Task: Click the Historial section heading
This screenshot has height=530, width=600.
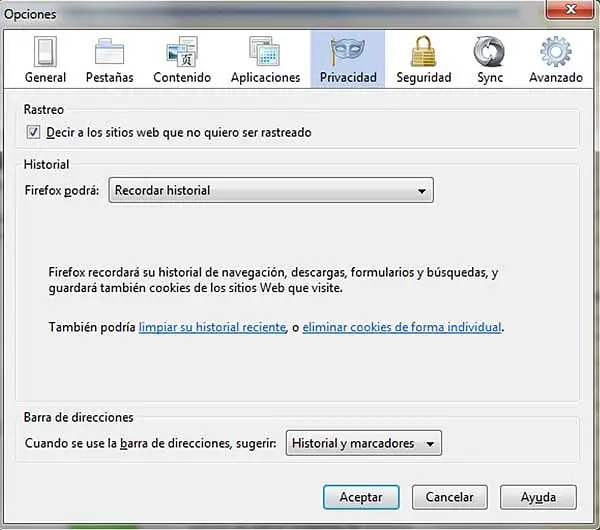Action: pos(46,165)
